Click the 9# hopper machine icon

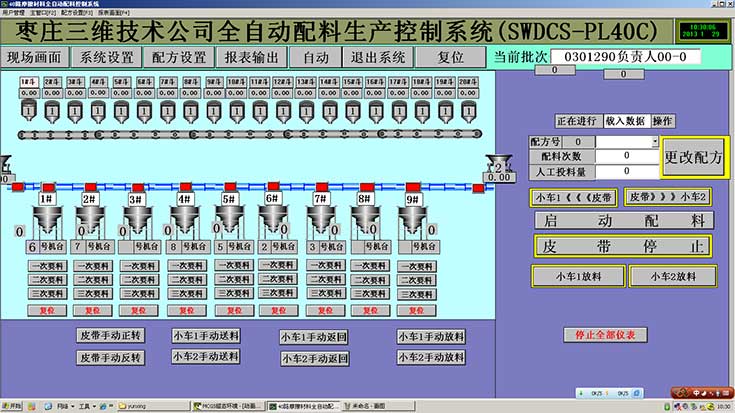point(413,219)
